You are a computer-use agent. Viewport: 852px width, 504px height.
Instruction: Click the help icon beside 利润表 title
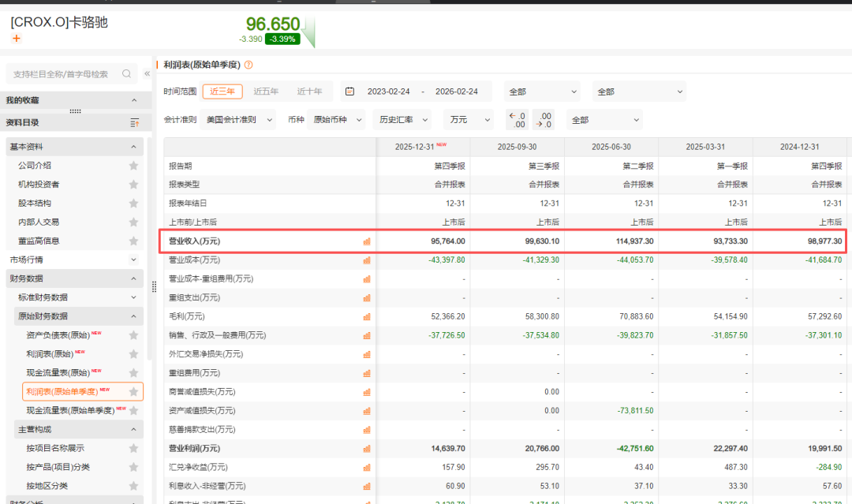pyautogui.click(x=248, y=65)
